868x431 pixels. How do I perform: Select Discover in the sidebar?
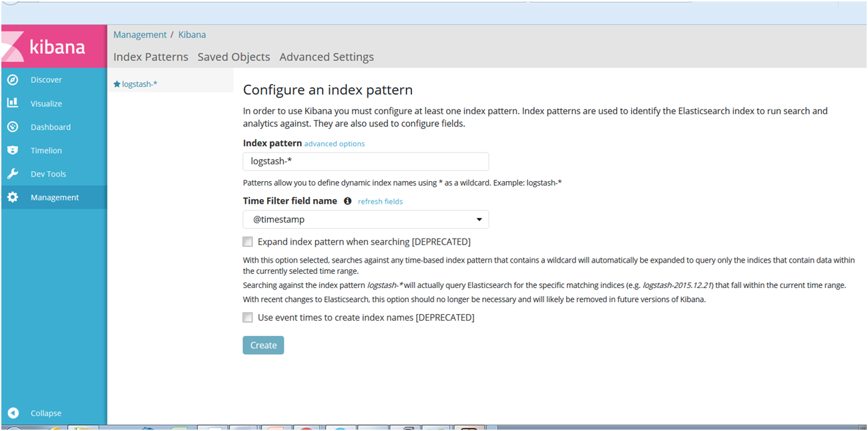pos(46,80)
